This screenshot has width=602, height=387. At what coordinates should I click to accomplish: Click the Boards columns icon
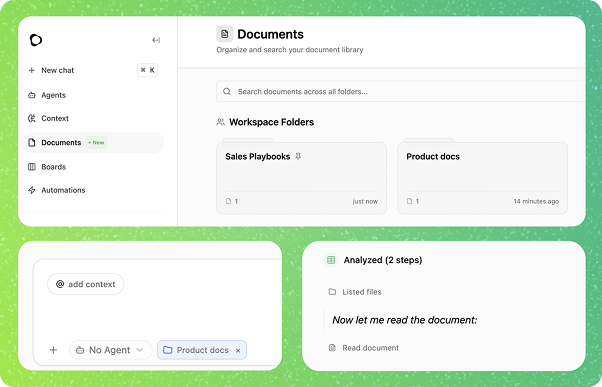click(32, 167)
